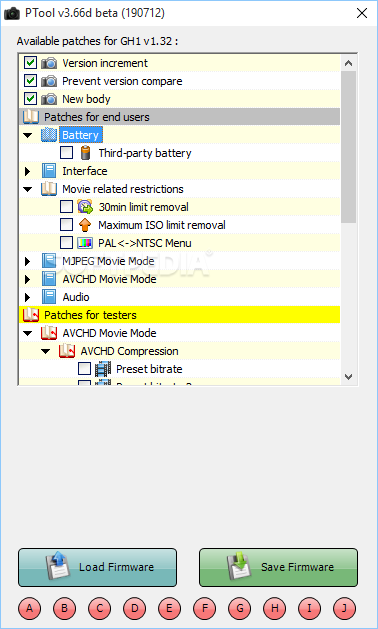Viewport: 378px width, 629px height.
Task: Click the color bars icon for PAL<->NTSC Menu
Action: [x=85, y=243]
